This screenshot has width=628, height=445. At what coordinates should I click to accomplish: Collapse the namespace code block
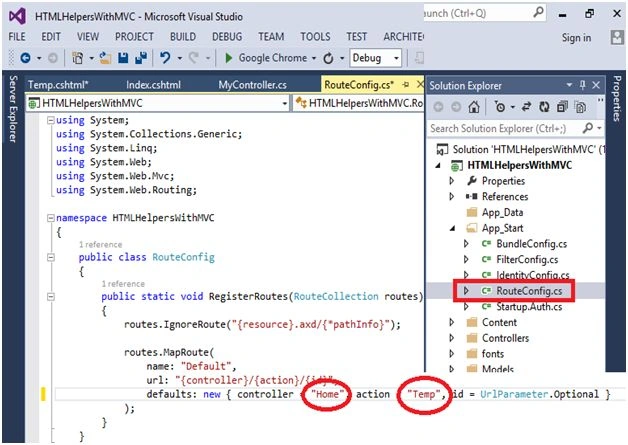click(51, 218)
